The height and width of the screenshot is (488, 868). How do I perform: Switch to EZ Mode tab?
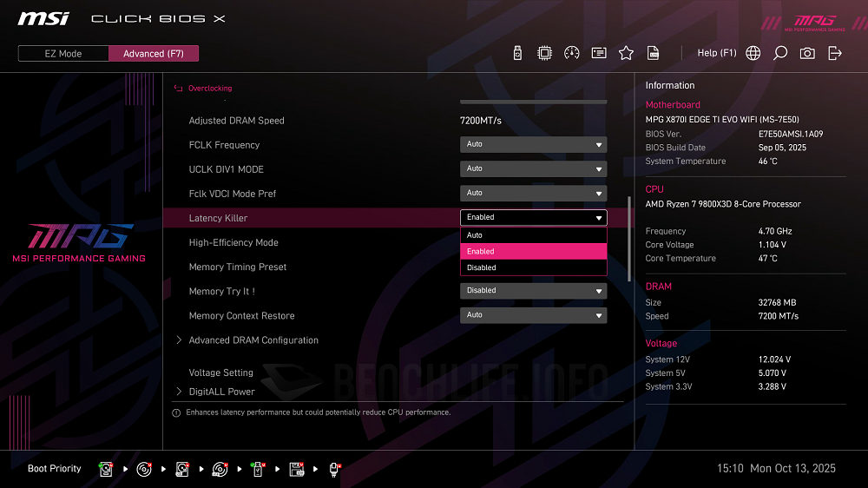[x=63, y=54]
